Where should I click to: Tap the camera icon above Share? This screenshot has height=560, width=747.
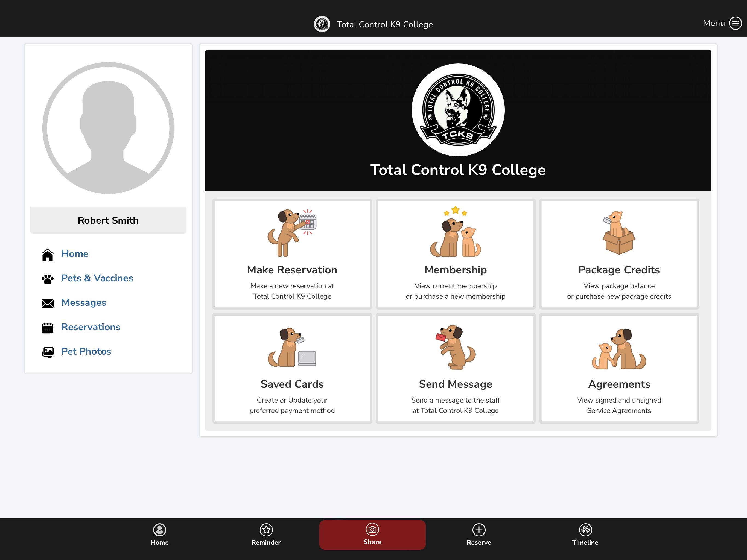tap(372, 529)
